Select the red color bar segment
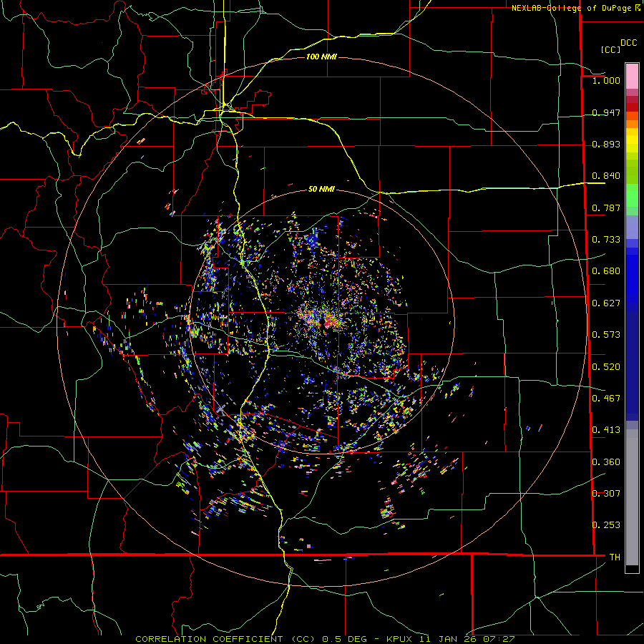 tap(632, 107)
